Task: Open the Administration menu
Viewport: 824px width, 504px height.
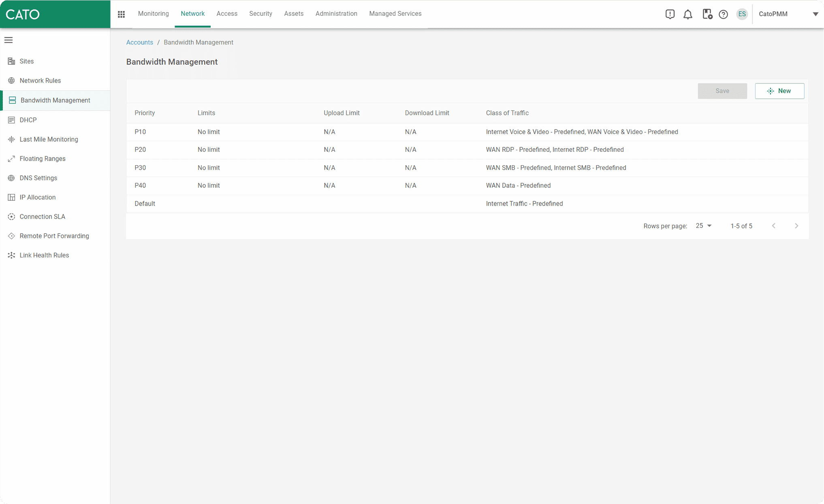Action: pyautogui.click(x=336, y=13)
